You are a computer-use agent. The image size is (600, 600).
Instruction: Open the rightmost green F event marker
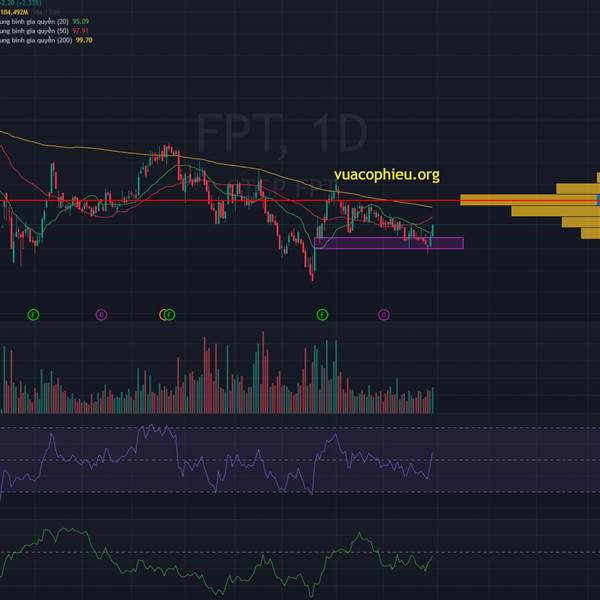tap(322, 315)
